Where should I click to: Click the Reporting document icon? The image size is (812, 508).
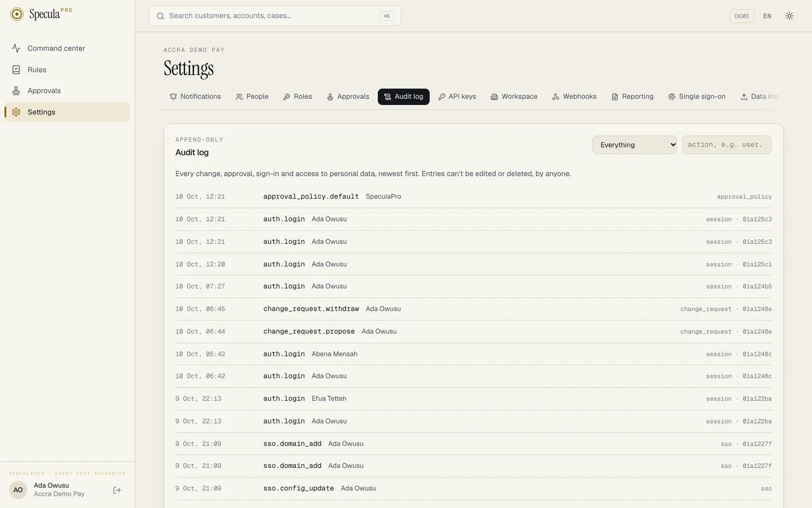[615, 97]
